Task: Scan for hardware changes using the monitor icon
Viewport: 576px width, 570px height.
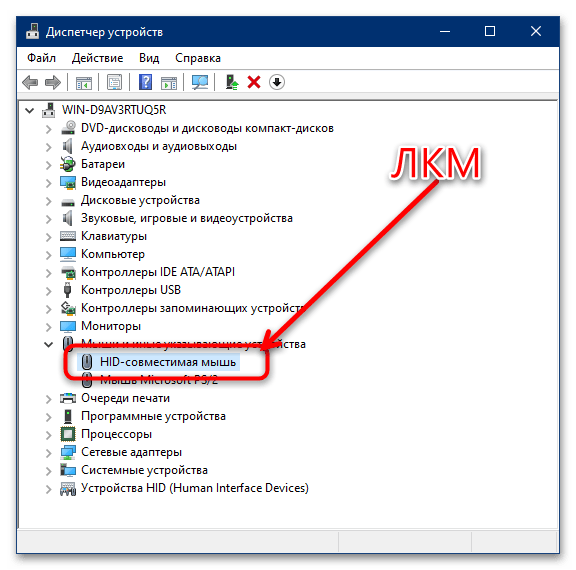Action: (200, 82)
